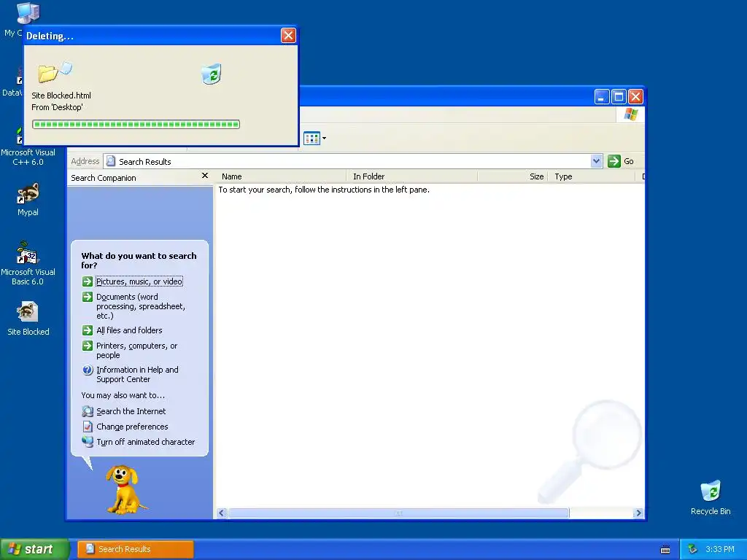This screenshot has width=747, height=560.
Task: Sort by the Type column header
Action: (x=592, y=176)
